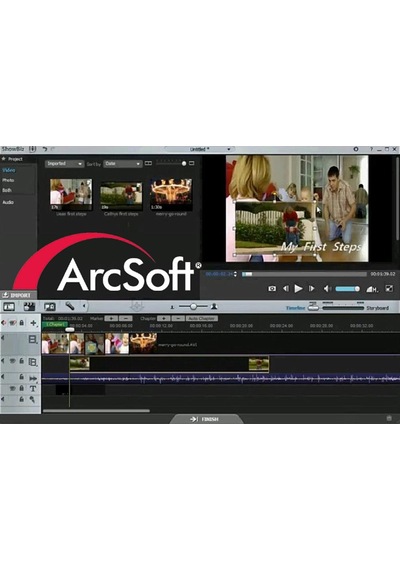
Task: Expand the Untitled project name dropdown
Action: (x=229, y=149)
